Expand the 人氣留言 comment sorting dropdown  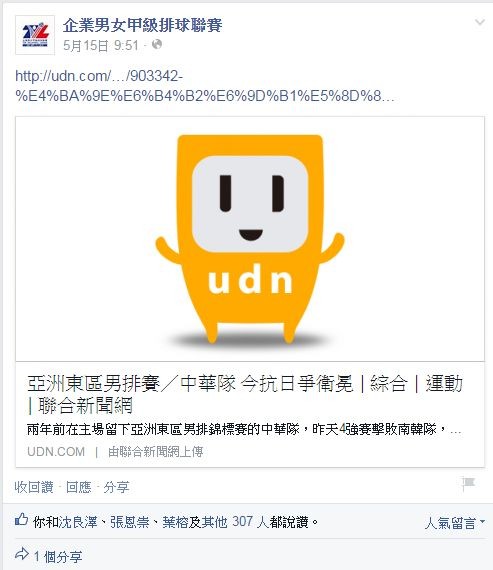[455, 523]
